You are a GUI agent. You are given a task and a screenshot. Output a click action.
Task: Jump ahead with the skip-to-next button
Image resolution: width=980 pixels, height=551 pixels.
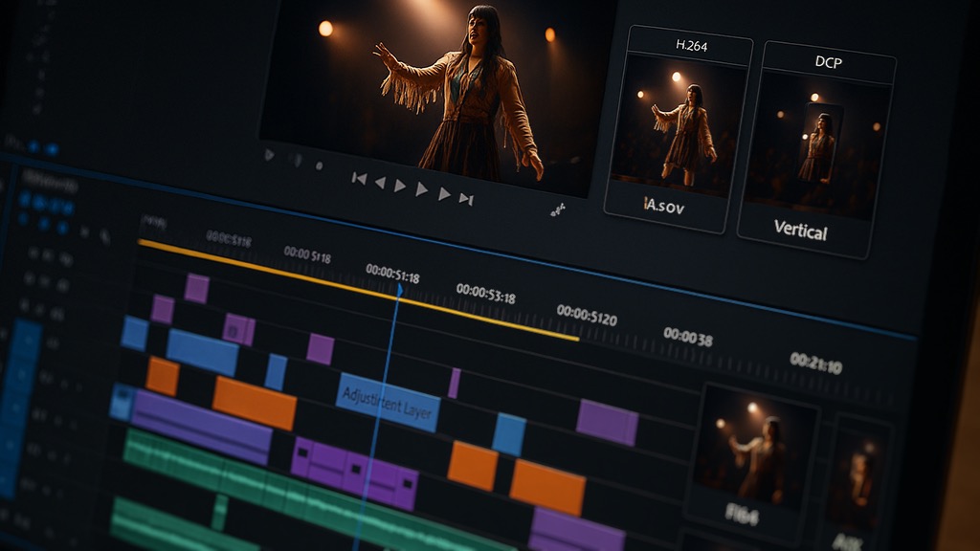tap(466, 199)
